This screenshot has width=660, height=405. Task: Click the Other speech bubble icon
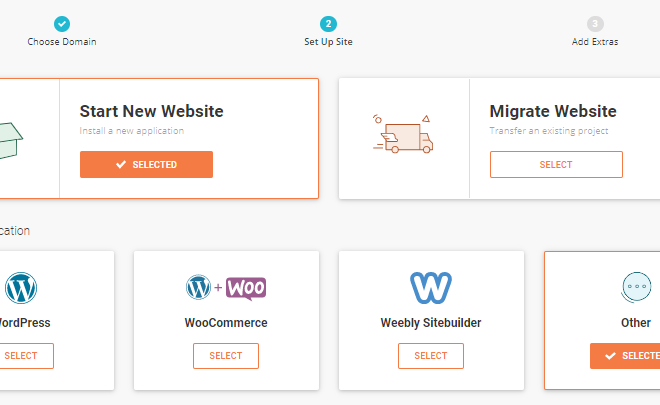coord(636,287)
